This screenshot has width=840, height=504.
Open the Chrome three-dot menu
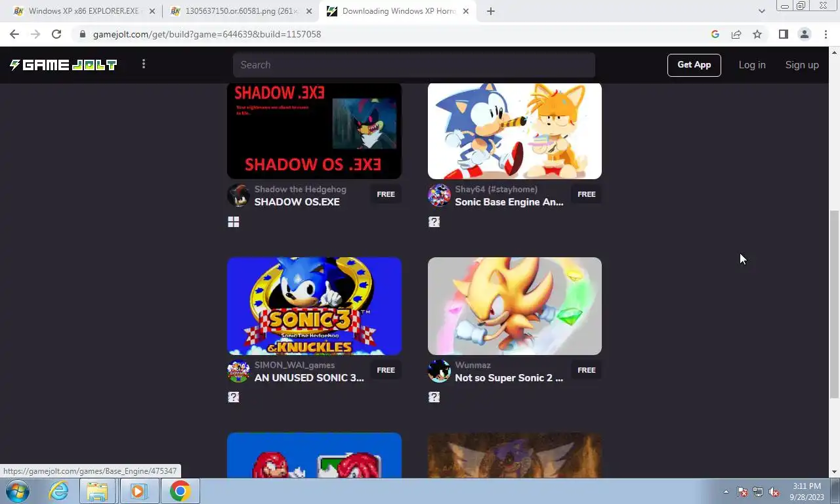pyautogui.click(x=826, y=34)
